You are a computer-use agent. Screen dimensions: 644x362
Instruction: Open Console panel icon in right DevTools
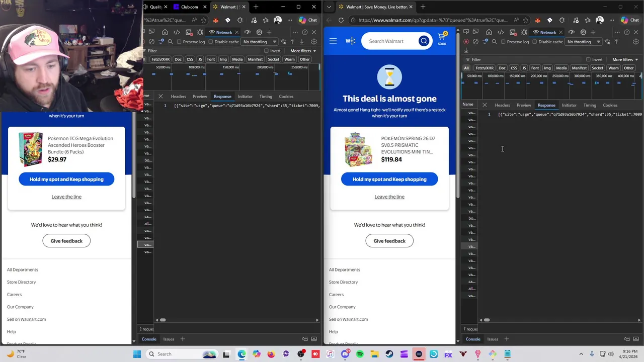point(512,32)
